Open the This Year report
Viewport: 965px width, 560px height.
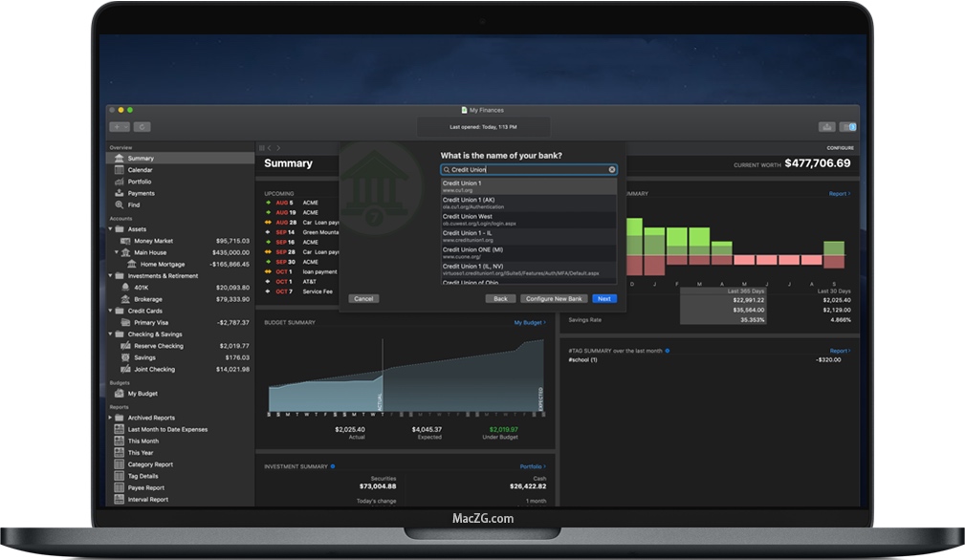[x=142, y=452]
